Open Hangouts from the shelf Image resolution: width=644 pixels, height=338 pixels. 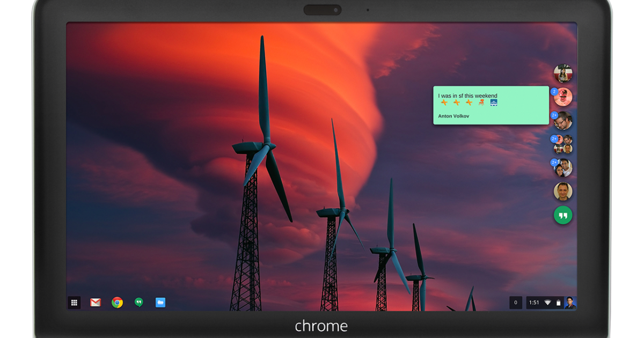(x=138, y=303)
